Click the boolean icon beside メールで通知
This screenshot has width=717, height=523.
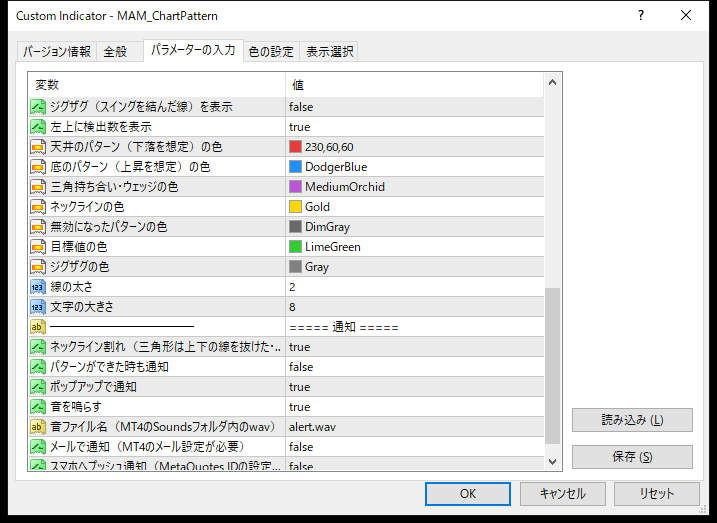(x=38, y=447)
